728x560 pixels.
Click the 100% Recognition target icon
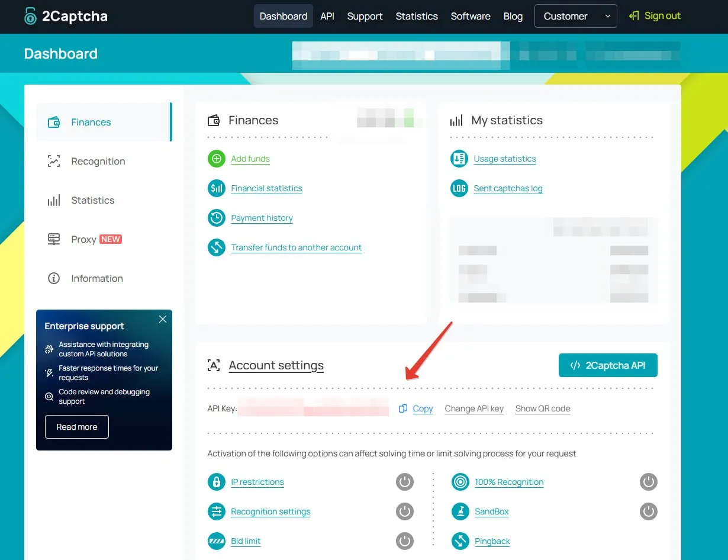pos(460,482)
